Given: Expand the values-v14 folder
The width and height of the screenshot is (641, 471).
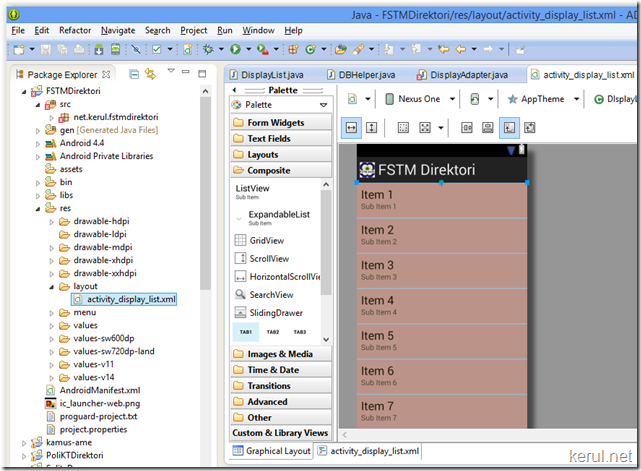Looking at the screenshot, I should coord(52,379).
